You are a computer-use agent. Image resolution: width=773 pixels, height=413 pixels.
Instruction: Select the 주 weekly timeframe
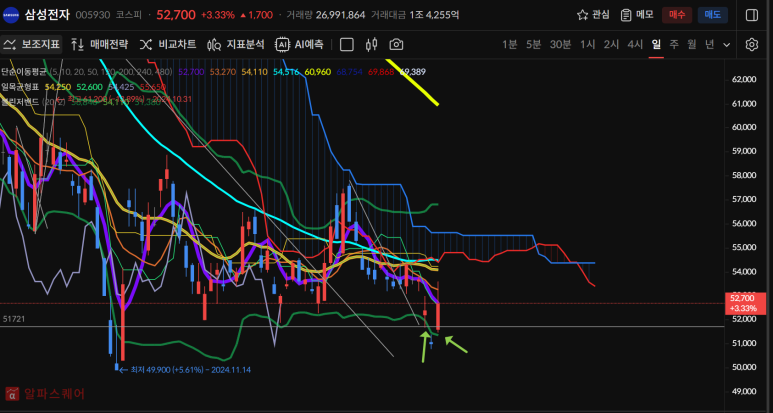(674, 45)
